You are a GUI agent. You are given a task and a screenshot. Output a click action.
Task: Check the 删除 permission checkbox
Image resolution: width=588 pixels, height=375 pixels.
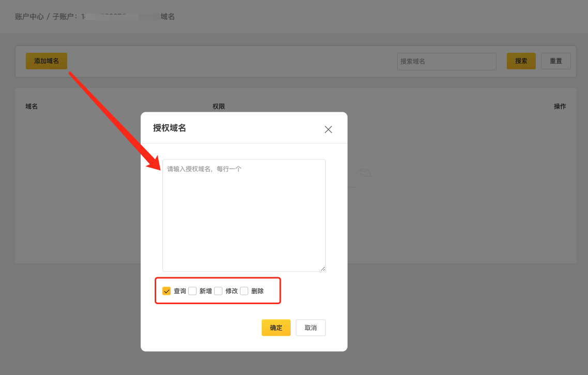point(244,291)
